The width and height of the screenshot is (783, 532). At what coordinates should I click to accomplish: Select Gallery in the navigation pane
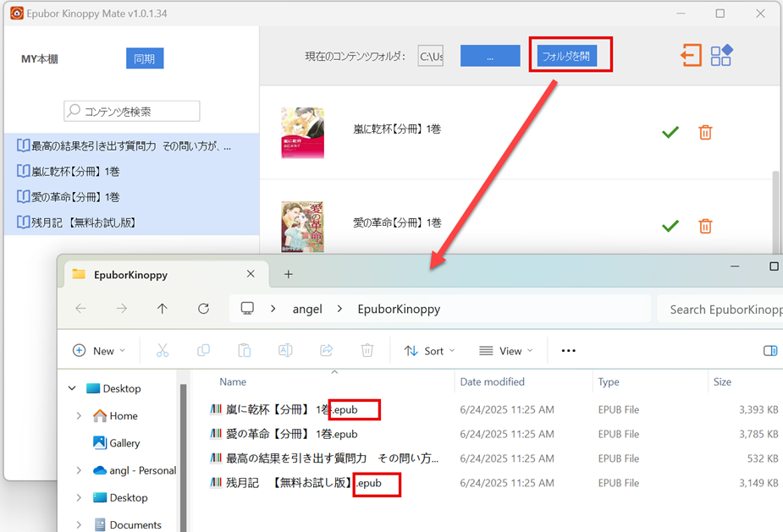[124, 442]
